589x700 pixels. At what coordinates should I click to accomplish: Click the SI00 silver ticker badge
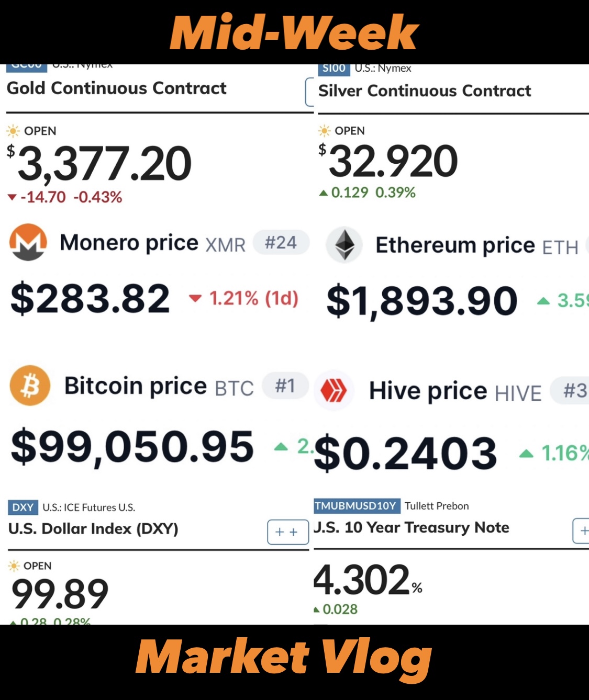coord(334,69)
